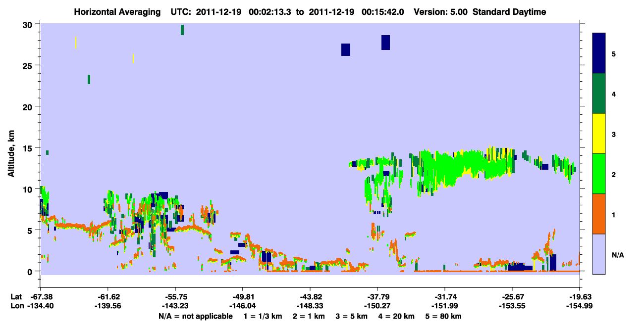The height and width of the screenshot is (330, 644).
Task: Click the '3 = 5 km' legend text
Action: [352, 316]
